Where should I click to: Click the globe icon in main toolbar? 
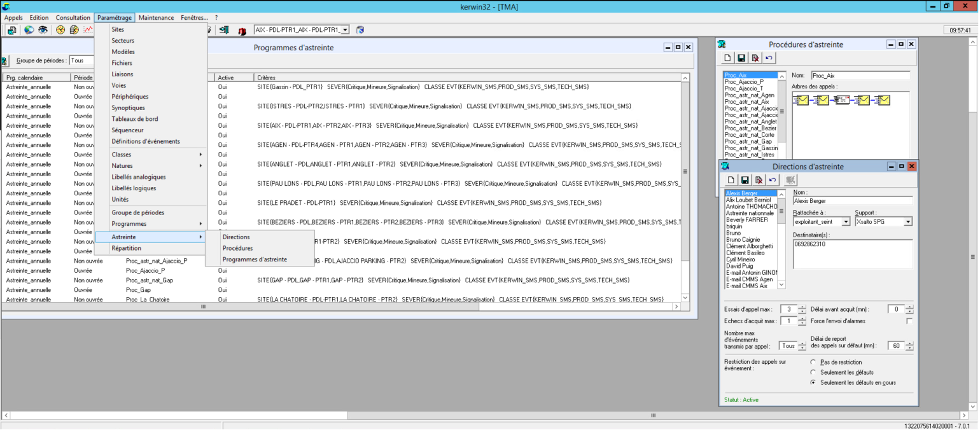click(29, 30)
